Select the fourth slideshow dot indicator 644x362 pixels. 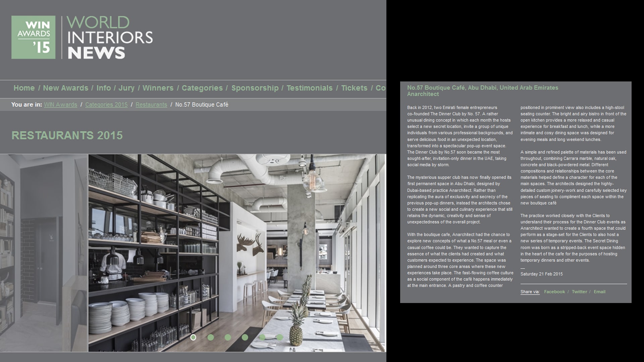[x=245, y=337]
